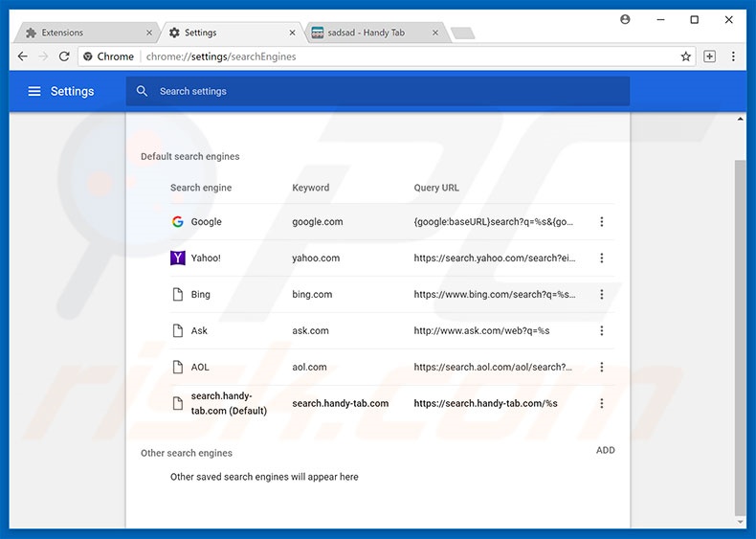The image size is (756, 539).
Task: Click the Bing query URL
Action: point(495,294)
